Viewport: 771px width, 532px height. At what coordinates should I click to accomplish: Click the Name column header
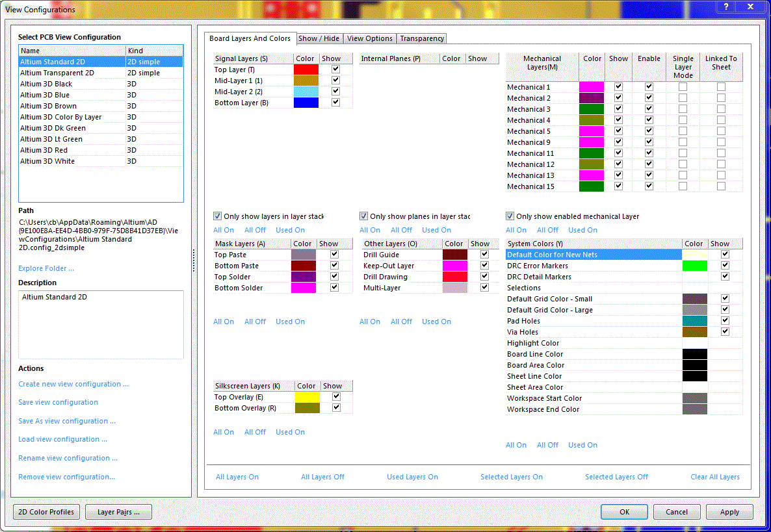point(72,51)
